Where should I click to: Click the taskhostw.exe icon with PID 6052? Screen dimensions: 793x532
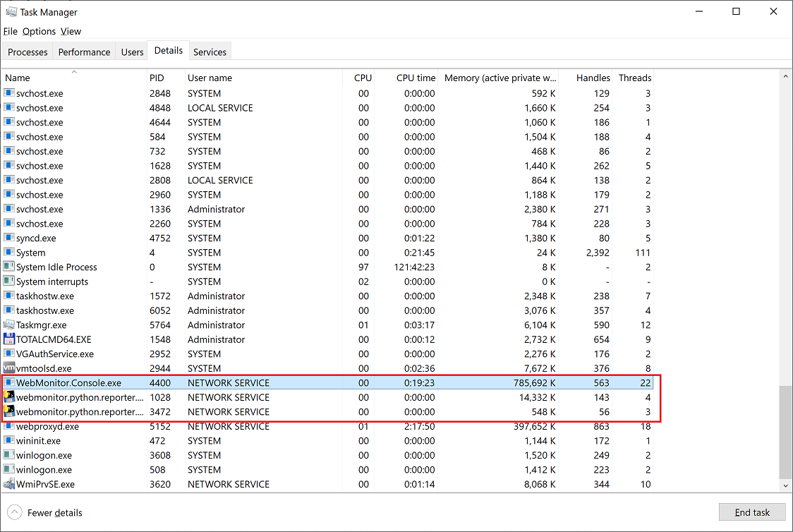8,310
